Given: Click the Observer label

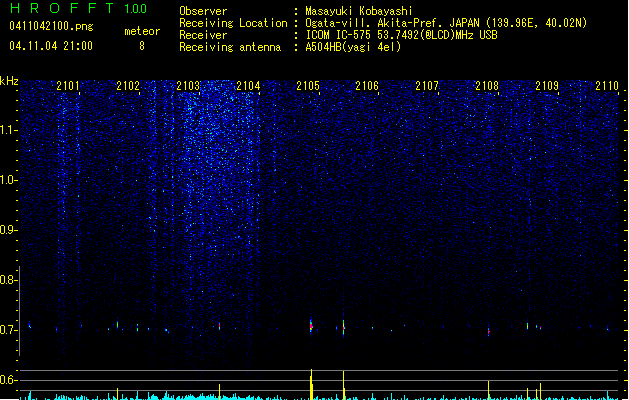Looking at the screenshot, I should click(203, 11).
